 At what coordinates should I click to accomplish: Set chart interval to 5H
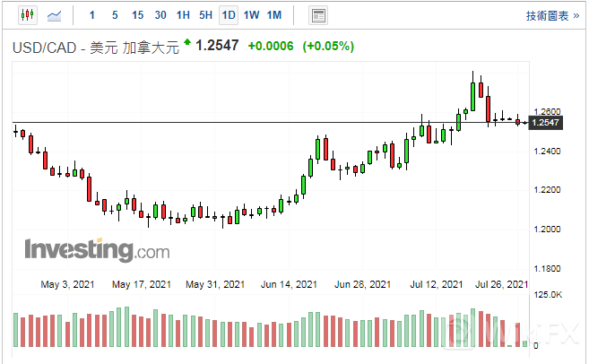(x=205, y=15)
